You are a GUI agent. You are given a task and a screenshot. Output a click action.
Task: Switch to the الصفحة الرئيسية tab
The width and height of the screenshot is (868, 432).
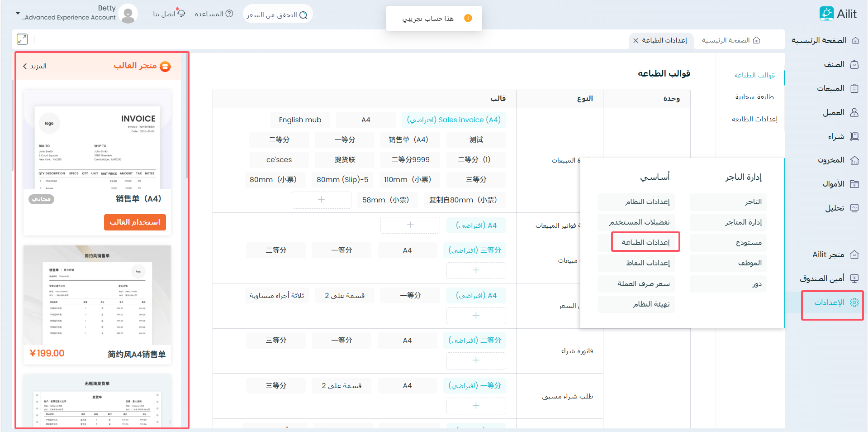730,40
